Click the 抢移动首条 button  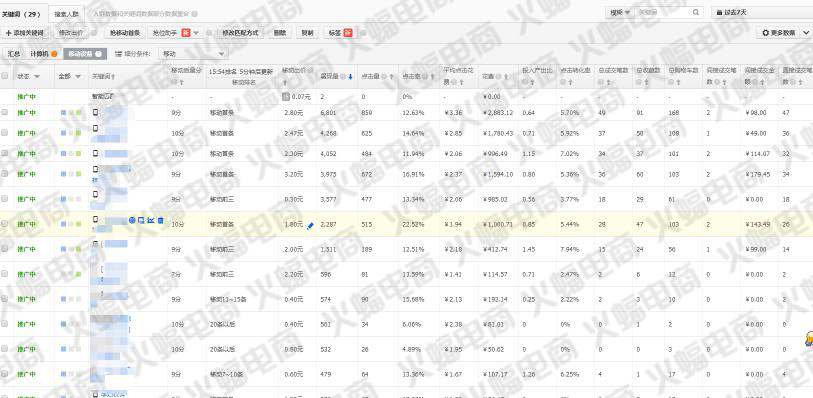click(125, 33)
